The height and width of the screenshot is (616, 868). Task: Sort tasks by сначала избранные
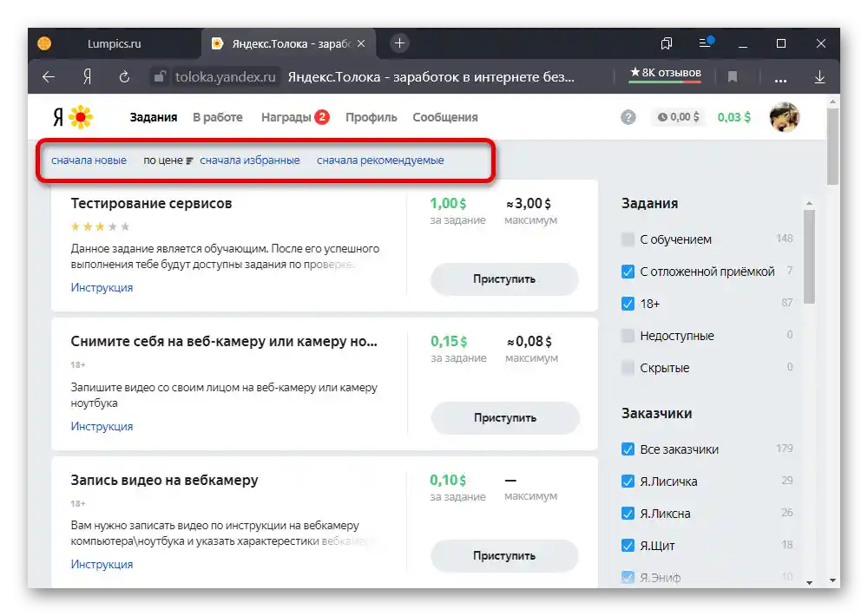[x=250, y=161]
